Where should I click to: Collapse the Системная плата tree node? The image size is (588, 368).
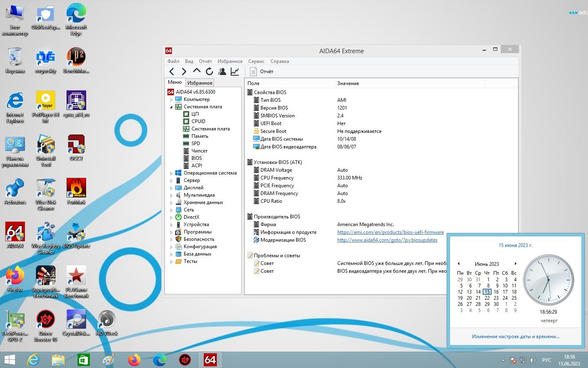pos(171,107)
